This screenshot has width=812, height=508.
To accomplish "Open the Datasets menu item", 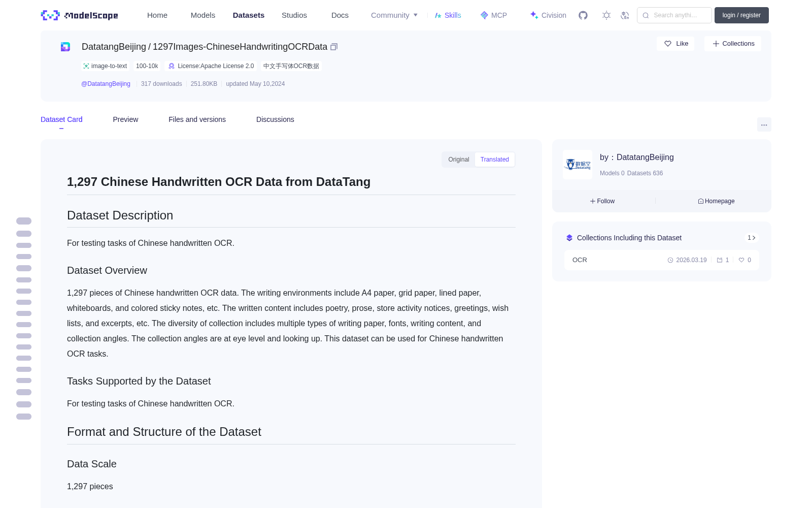I will click(249, 15).
